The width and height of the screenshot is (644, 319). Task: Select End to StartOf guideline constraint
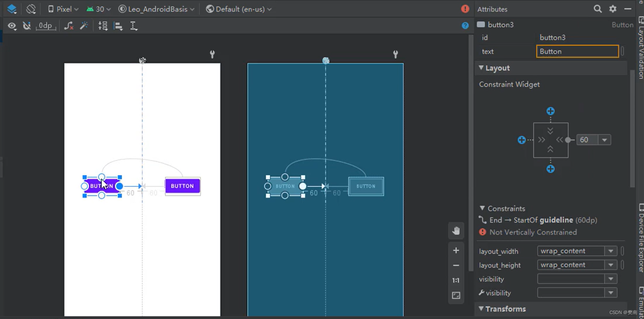tap(538, 220)
